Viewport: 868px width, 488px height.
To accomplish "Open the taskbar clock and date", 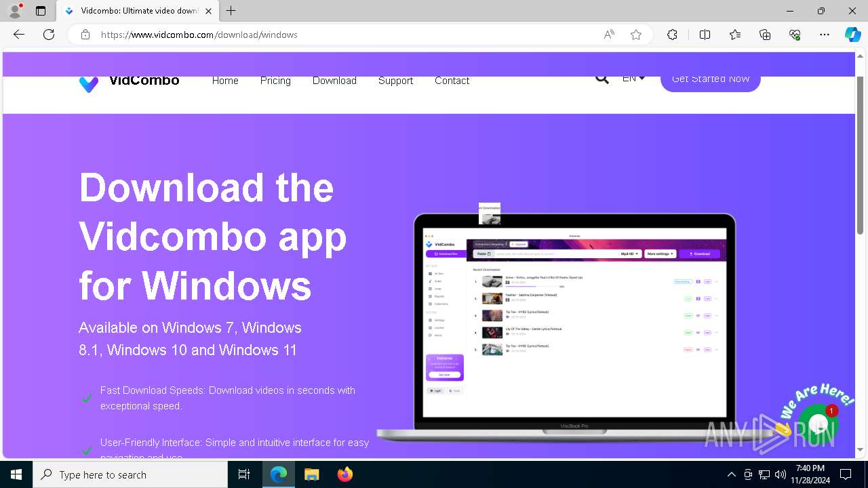I will point(810,474).
